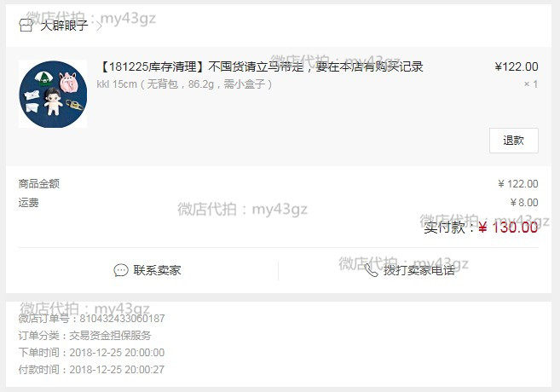Click the chat bubble icon
Screen dimensions: 560x392
coord(121,270)
